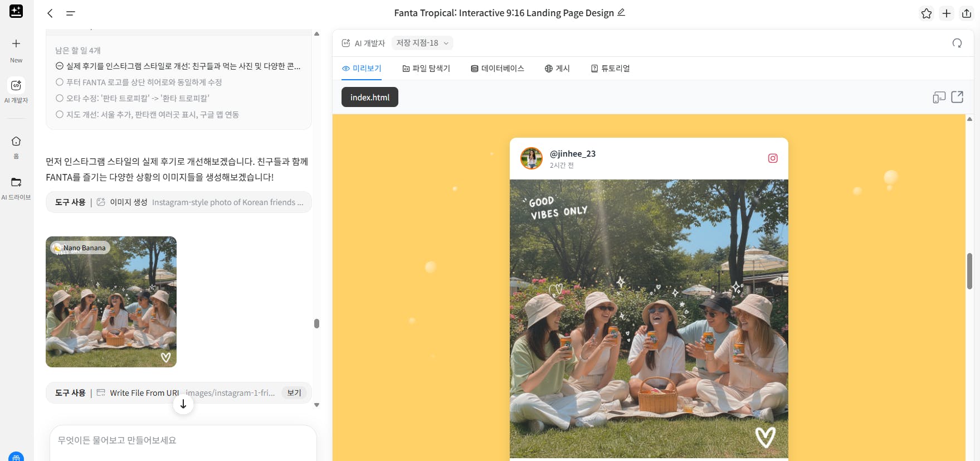This screenshot has width=980, height=461.
Task: Click the 2시간 전 timestamp
Action: click(562, 165)
